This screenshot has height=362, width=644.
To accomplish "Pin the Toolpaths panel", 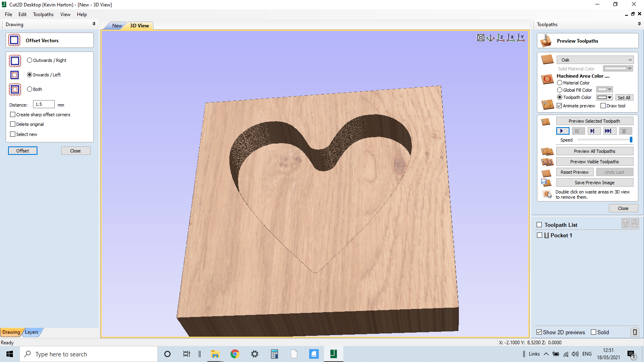I will 639,24.
